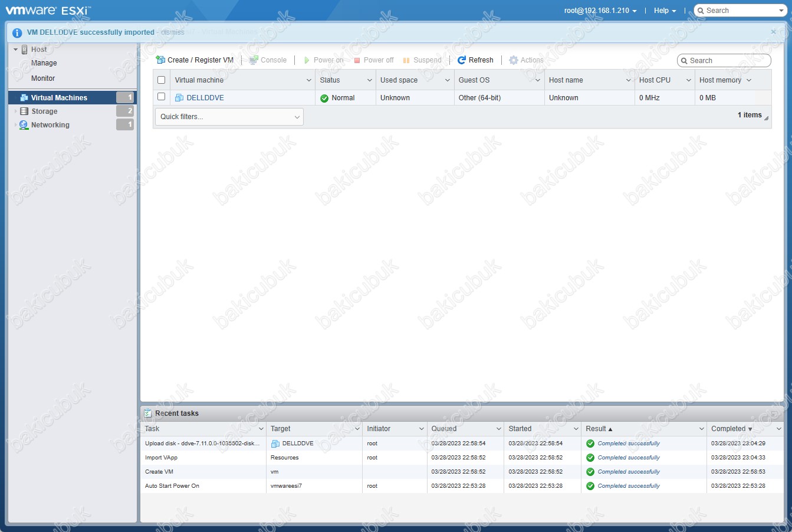
Task: Click the green Power on icon
Action: 307,60
